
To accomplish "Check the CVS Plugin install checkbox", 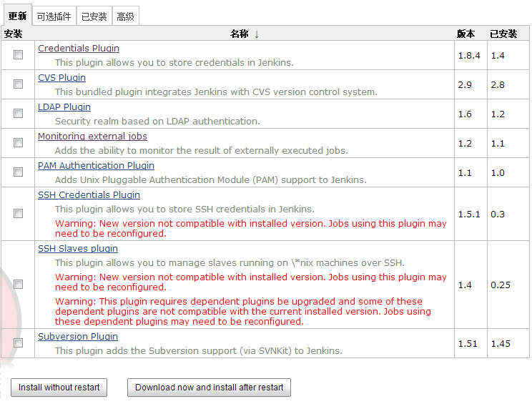I will (18, 84).
